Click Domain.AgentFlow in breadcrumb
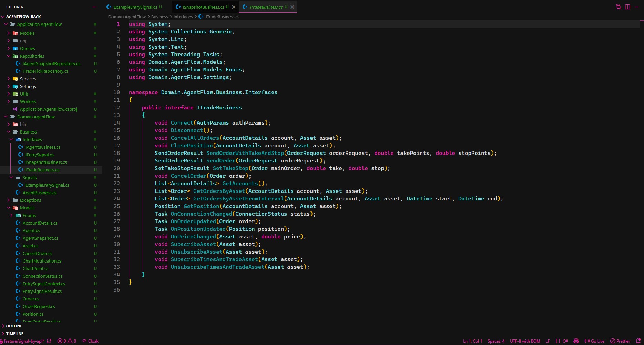The height and width of the screenshot is (345, 644). coord(127,17)
